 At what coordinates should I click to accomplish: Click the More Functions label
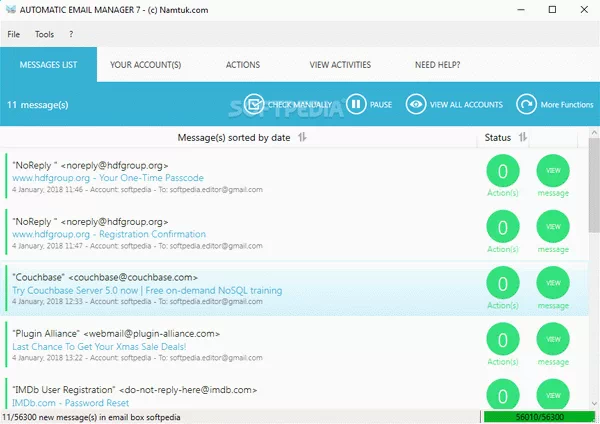point(567,104)
